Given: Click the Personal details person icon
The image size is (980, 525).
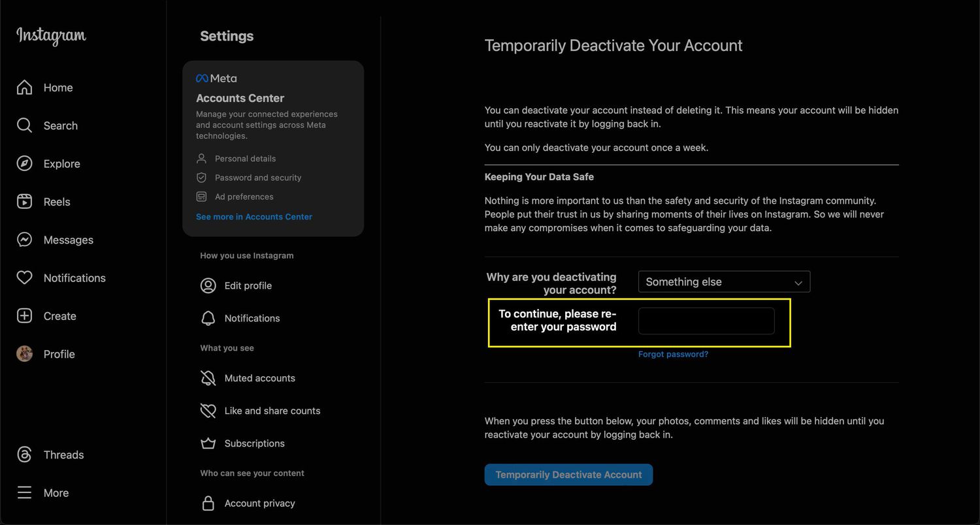Looking at the screenshot, I should (x=201, y=159).
